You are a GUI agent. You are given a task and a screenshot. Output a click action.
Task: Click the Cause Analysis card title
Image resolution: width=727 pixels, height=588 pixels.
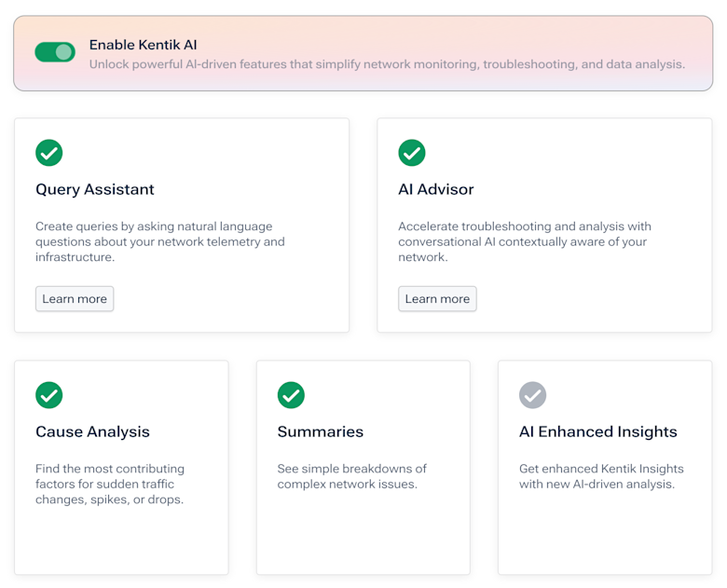(92, 431)
